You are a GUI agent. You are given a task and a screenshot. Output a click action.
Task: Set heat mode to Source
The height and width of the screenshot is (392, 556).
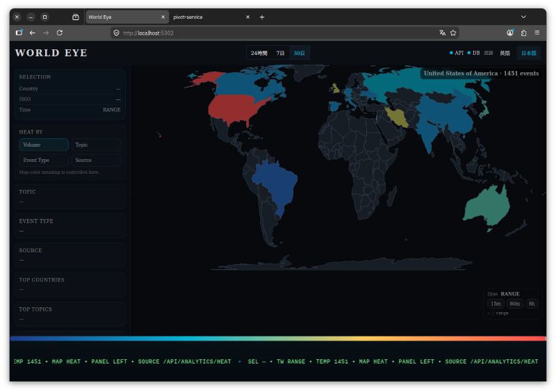click(96, 160)
